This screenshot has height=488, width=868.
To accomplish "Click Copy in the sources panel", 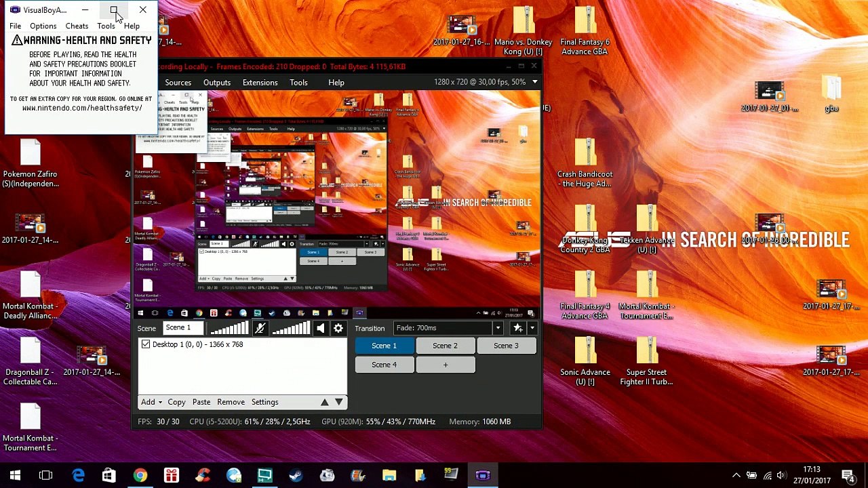I will tap(176, 402).
